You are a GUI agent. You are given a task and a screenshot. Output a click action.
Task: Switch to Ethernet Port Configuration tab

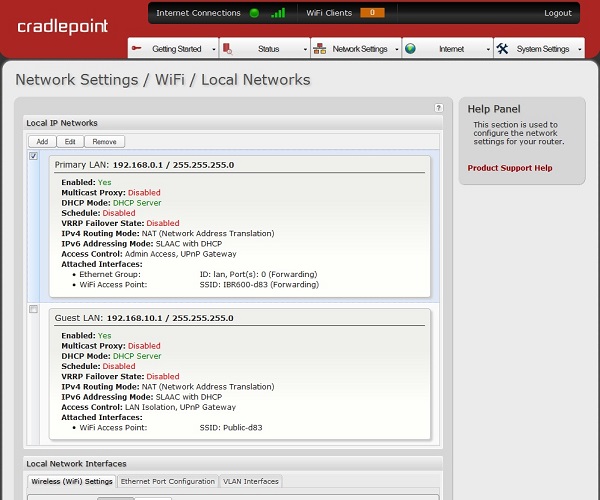(168, 481)
